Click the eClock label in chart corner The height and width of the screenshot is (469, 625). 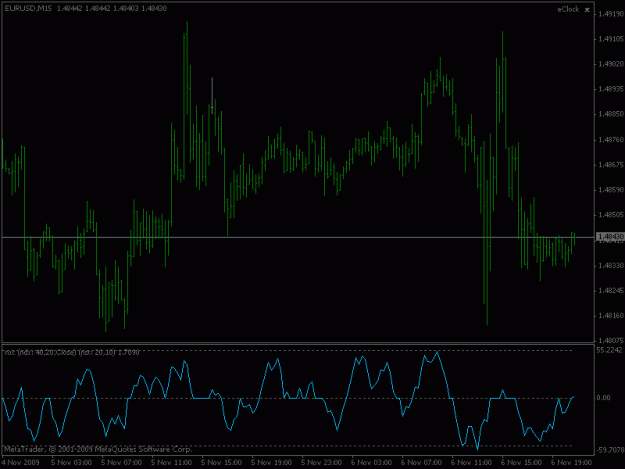coord(568,9)
